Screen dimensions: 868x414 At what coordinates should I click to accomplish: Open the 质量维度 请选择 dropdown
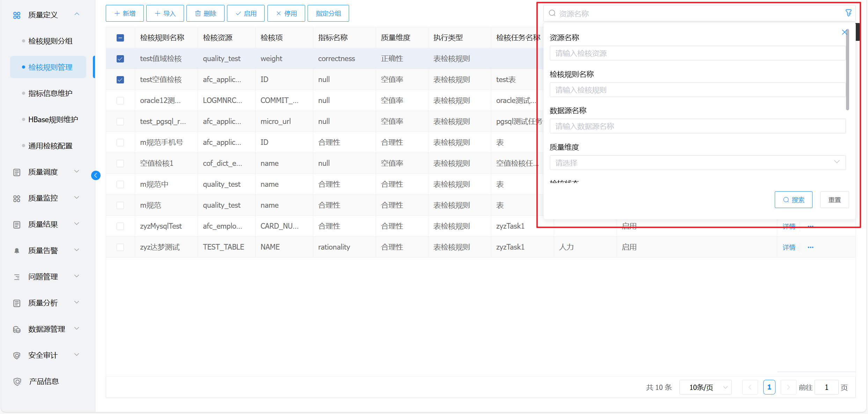697,163
